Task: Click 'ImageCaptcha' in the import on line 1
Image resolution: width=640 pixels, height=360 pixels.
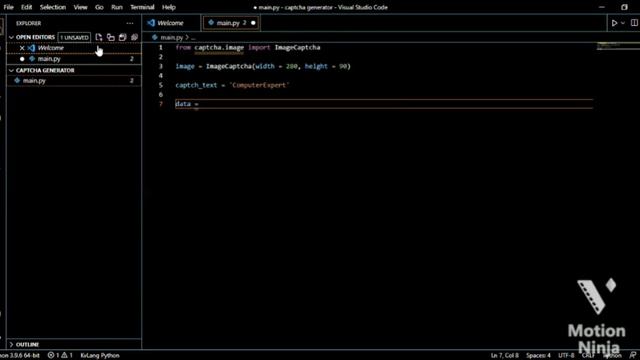Action: [297, 47]
